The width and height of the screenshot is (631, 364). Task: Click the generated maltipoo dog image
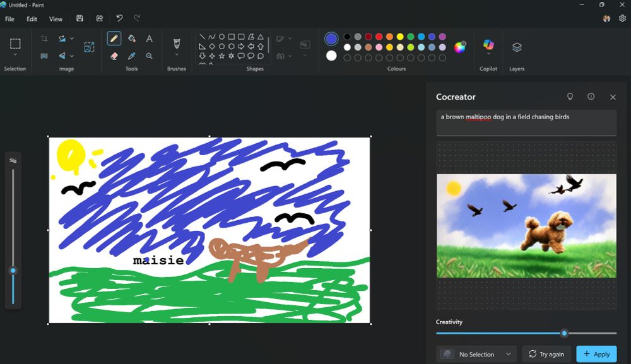526,226
